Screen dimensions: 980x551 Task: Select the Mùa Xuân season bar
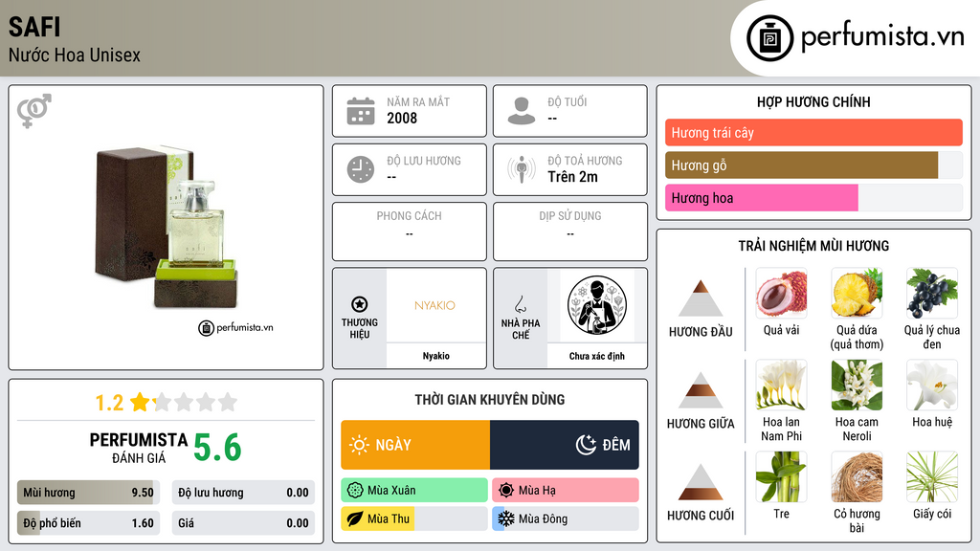point(413,491)
